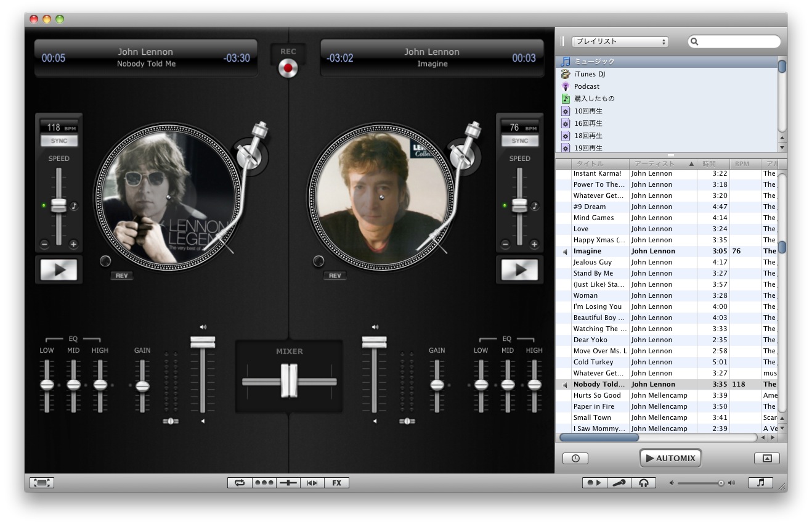Start recording with the red REC button

[x=287, y=68]
